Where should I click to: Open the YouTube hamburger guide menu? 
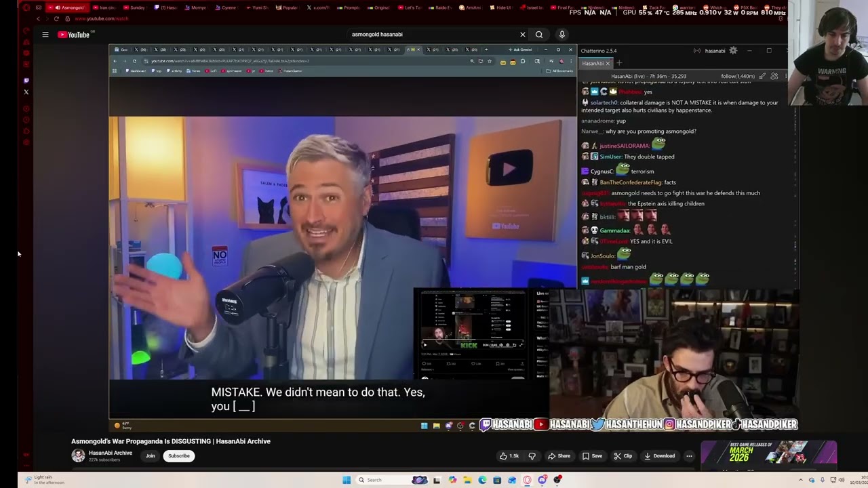coord(45,35)
